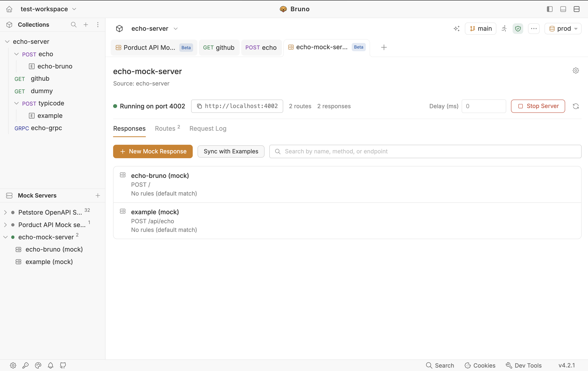Open a new tab with plus
This screenshot has height=371, width=588.
[x=384, y=47]
